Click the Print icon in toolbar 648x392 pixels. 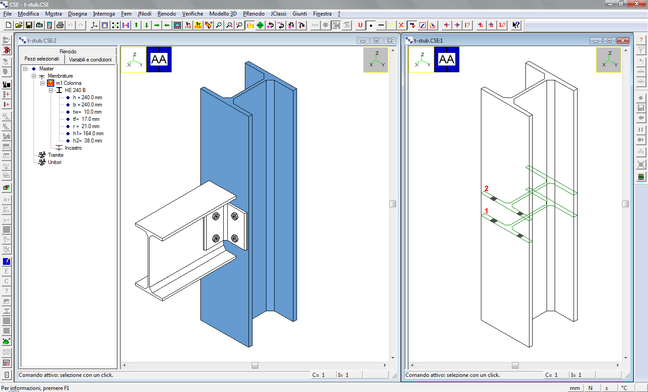point(60,25)
